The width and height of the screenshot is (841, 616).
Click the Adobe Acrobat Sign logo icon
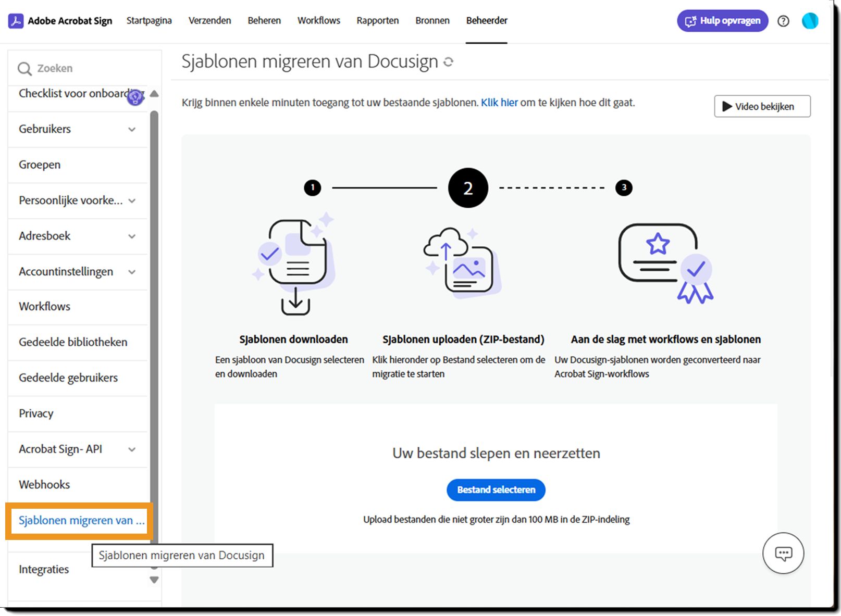coord(16,21)
